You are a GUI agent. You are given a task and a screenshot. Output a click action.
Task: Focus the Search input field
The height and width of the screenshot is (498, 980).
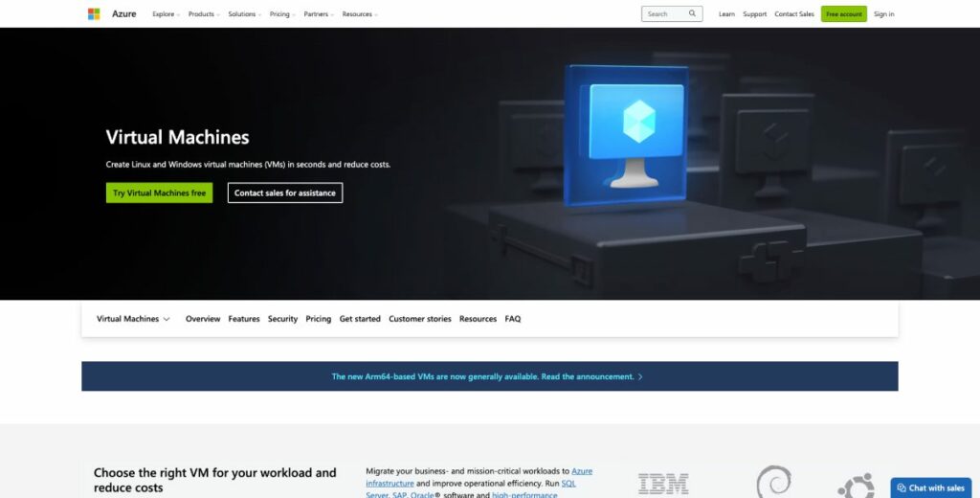pos(672,13)
